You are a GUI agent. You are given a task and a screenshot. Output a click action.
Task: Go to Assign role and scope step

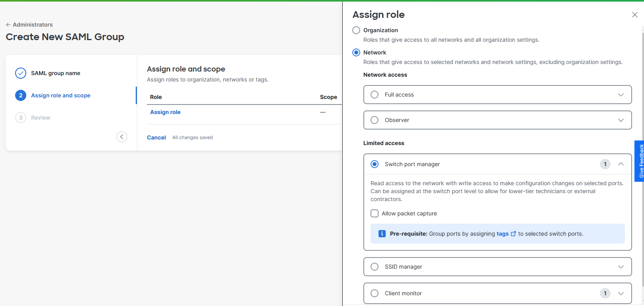tap(60, 95)
